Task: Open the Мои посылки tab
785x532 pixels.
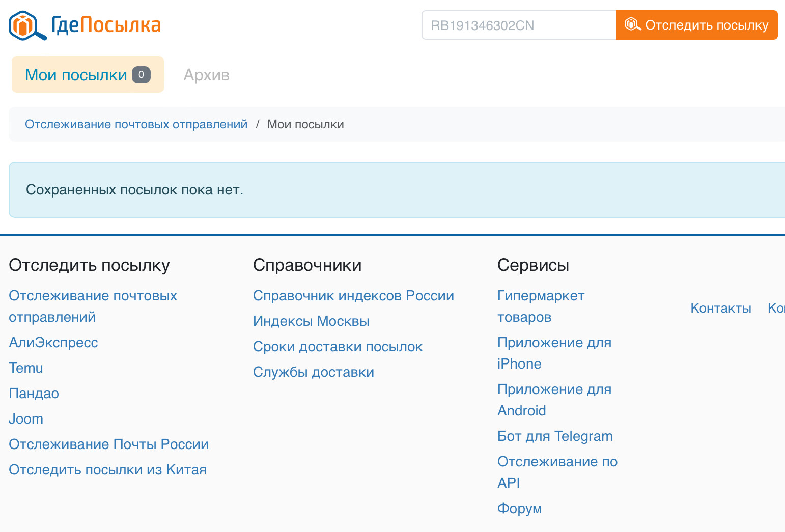Action: (88, 75)
